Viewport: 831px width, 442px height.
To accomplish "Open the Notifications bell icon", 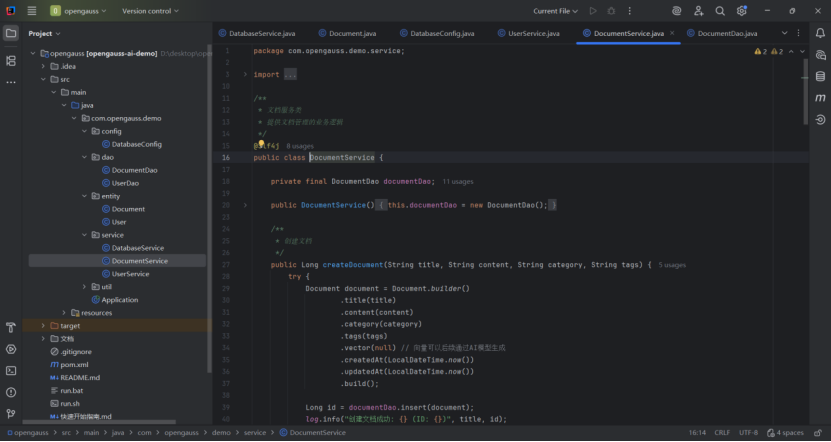I will [x=820, y=33].
